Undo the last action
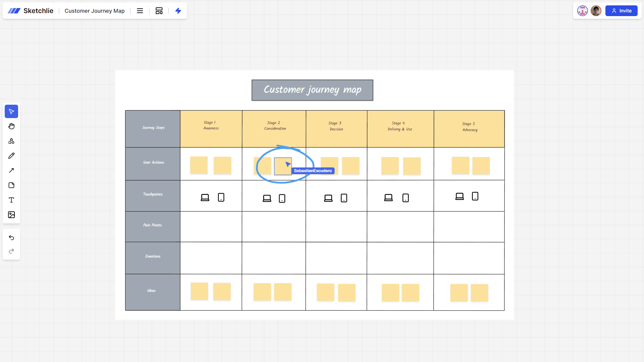This screenshot has height=362, width=644. (11, 238)
